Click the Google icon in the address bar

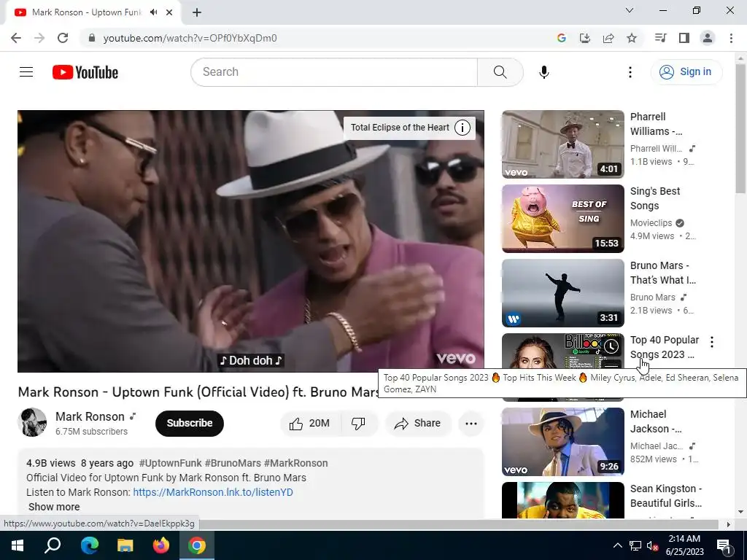click(x=562, y=38)
